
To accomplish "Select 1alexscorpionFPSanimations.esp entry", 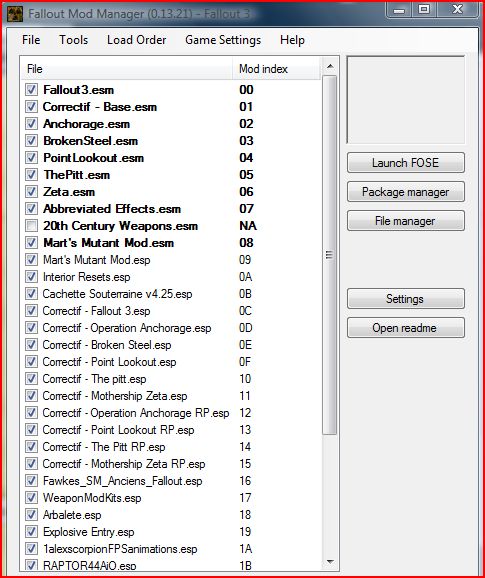I will point(120,549).
